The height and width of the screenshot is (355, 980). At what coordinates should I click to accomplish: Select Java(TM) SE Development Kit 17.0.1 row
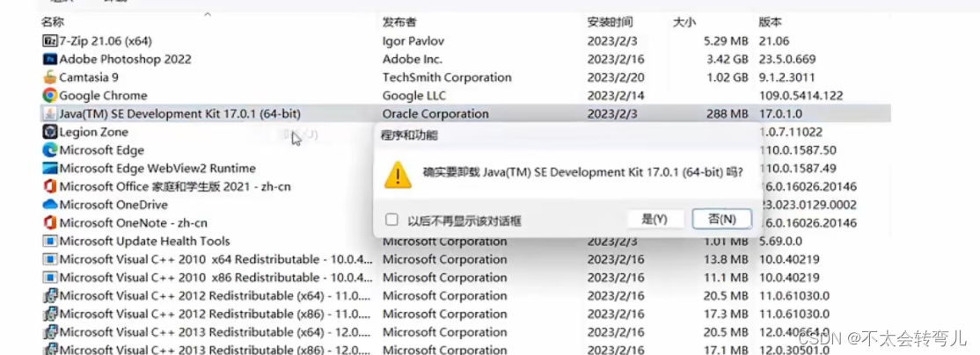[465, 113]
